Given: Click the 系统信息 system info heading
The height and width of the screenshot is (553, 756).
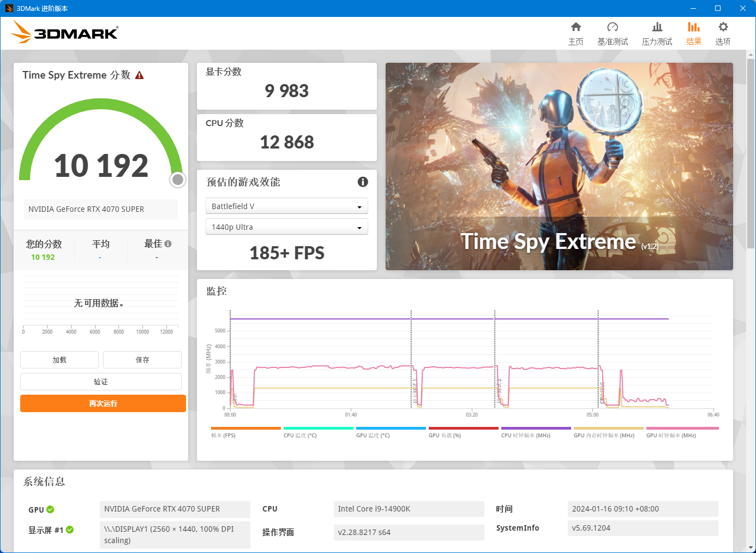Looking at the screenshot, I should (44, 481).
